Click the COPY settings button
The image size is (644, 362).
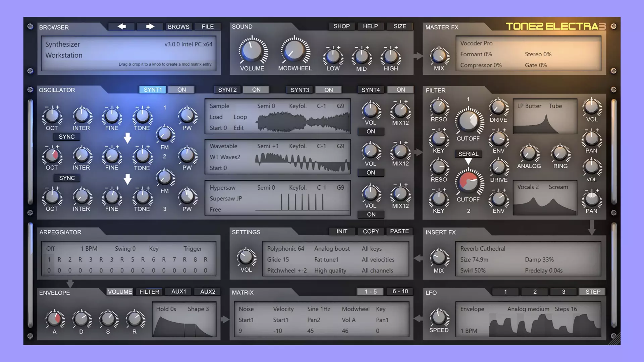pos(371,231)
